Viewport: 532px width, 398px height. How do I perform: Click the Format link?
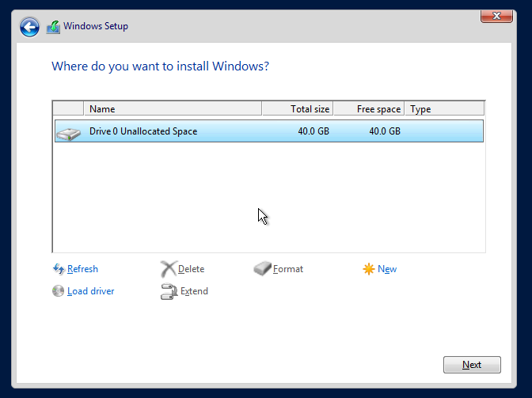pyautogui.click(x=288, y=269)
